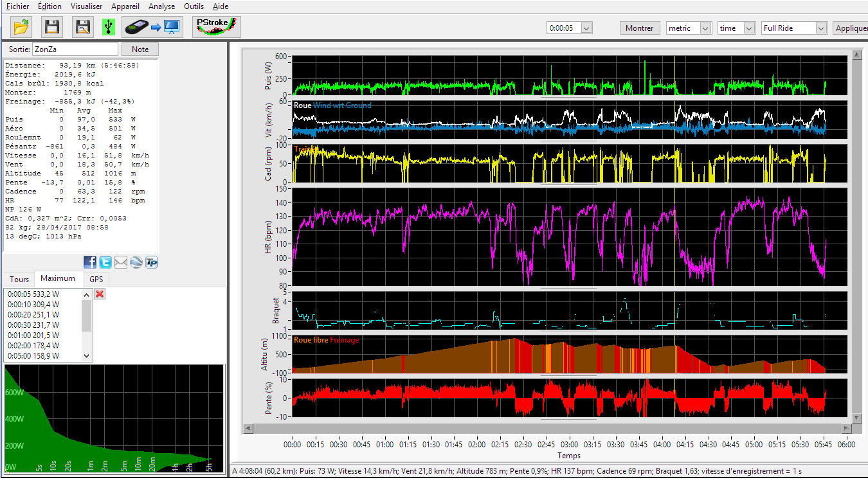Share ride on Facebook
The width and height of the screenshot is (868, 482).
click(x=90, y=262)
